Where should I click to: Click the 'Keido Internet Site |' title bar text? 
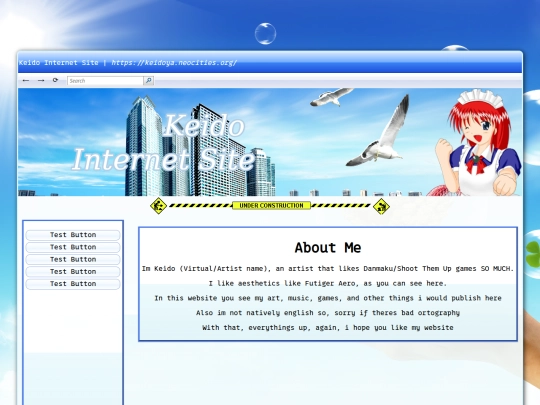coord(63,63)
